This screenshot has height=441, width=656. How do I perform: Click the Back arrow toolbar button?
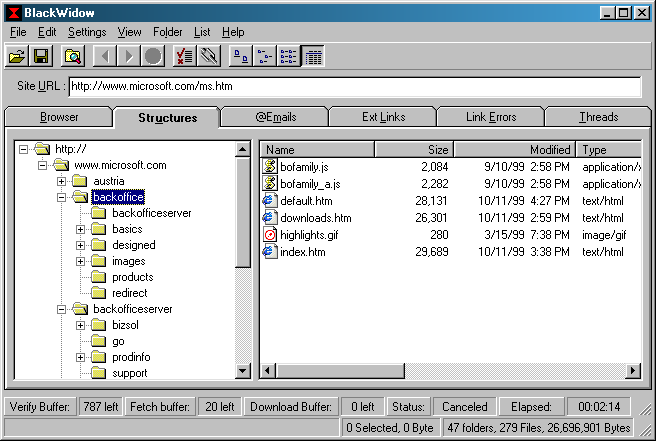(105, 56)
